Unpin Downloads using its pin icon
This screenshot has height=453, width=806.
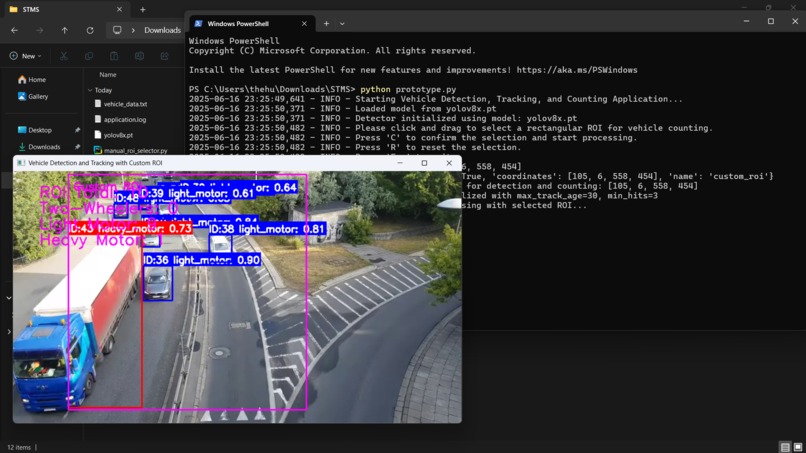(x=77, y=147)
